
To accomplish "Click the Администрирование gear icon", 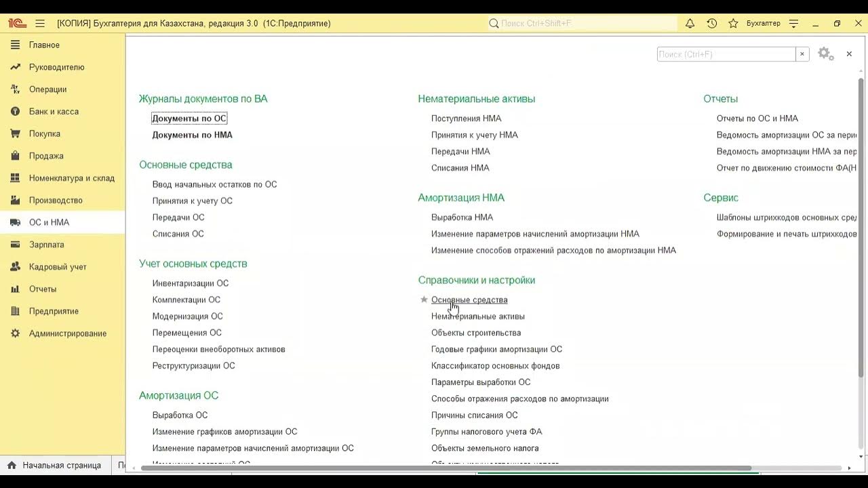I will 15,333.
